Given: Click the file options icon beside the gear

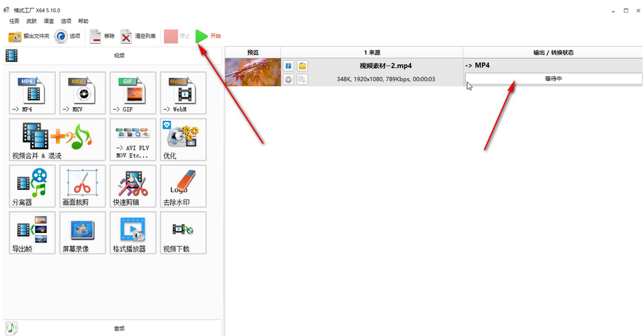Looking at the screenshot, I should 303,79.
